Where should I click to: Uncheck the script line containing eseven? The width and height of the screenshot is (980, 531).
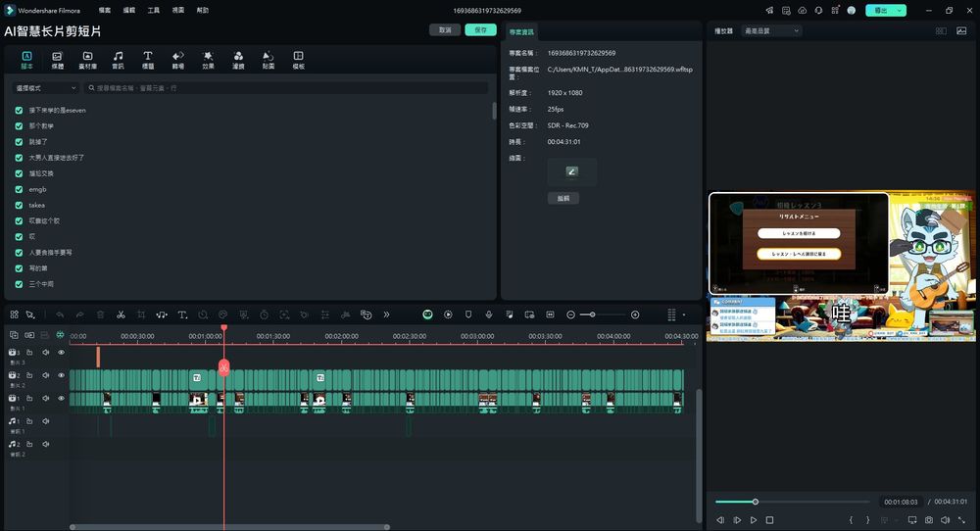[x=19, y=110]
